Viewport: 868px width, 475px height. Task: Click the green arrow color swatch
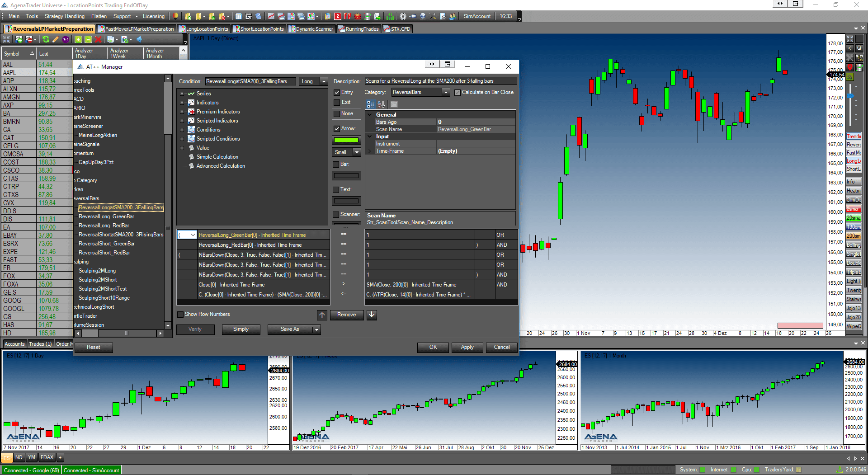pyautogui.click(x=346, y=140)
